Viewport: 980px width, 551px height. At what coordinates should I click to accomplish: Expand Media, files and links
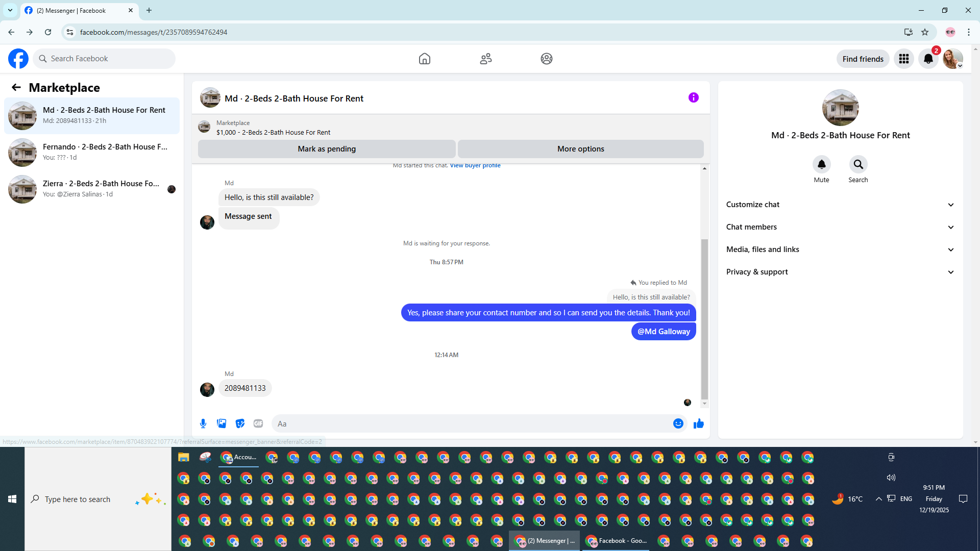840,249
